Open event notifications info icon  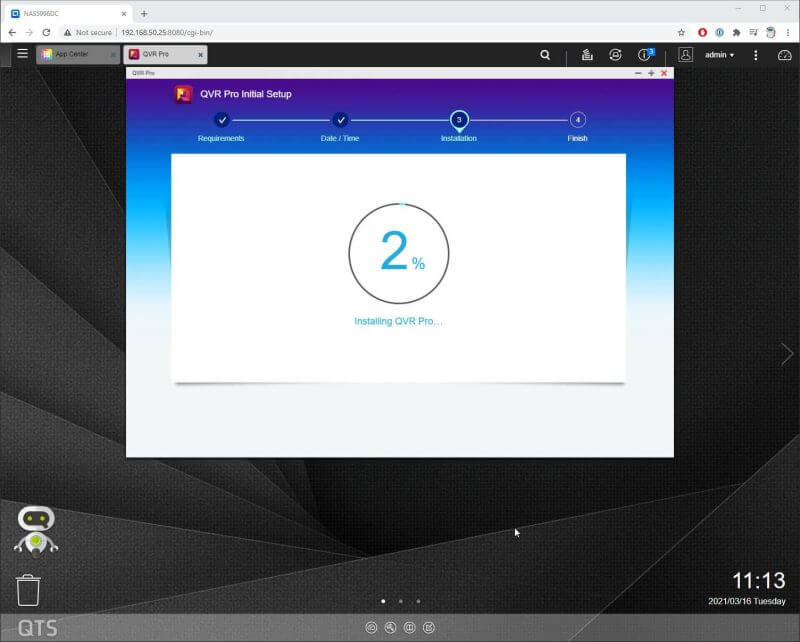coord(645,54)
